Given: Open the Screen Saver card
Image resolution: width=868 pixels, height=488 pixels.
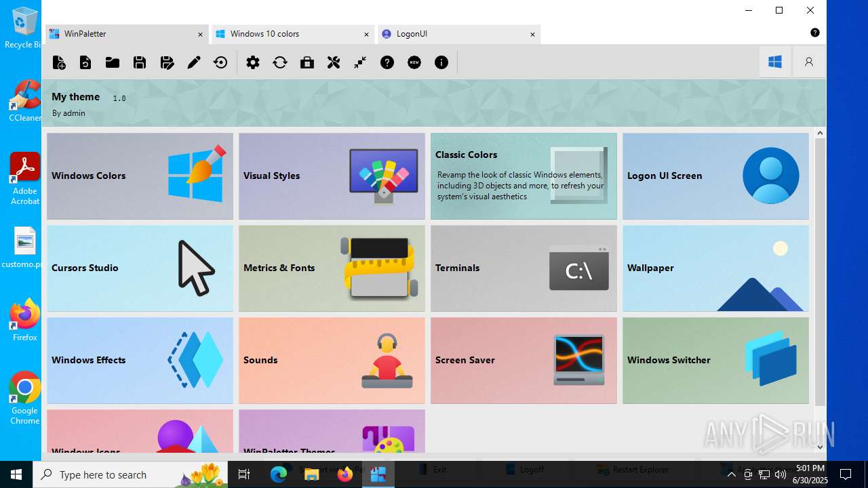Looking at the screenshot, I should tap(524, 361).
